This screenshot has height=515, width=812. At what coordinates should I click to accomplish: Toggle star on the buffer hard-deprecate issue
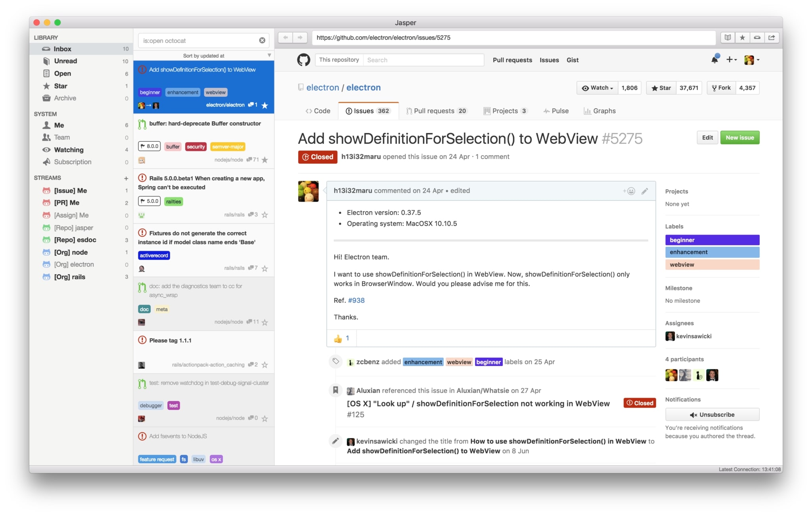click(x=265, y=160)
